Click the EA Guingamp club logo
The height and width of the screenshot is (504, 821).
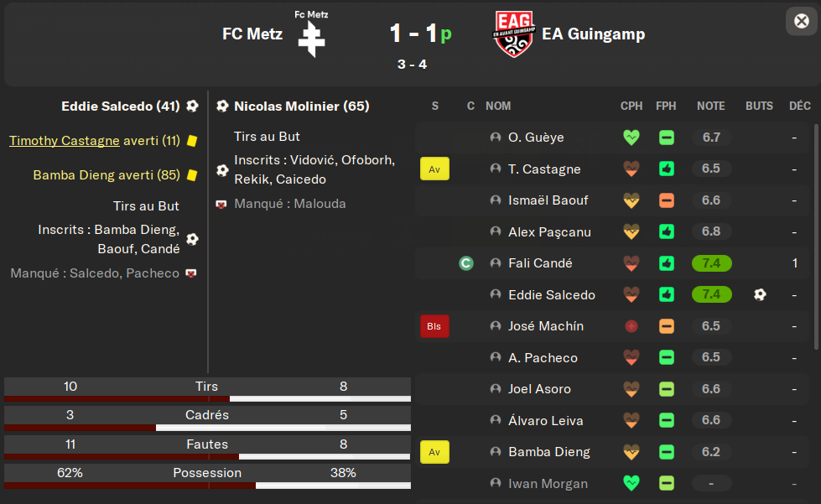coord(513,34)
